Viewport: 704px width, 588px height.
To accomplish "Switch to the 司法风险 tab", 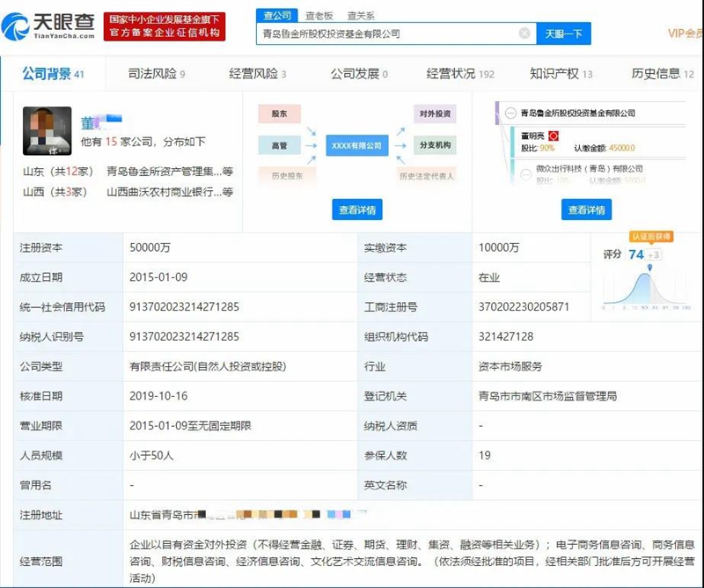I will tap(157, 74).
